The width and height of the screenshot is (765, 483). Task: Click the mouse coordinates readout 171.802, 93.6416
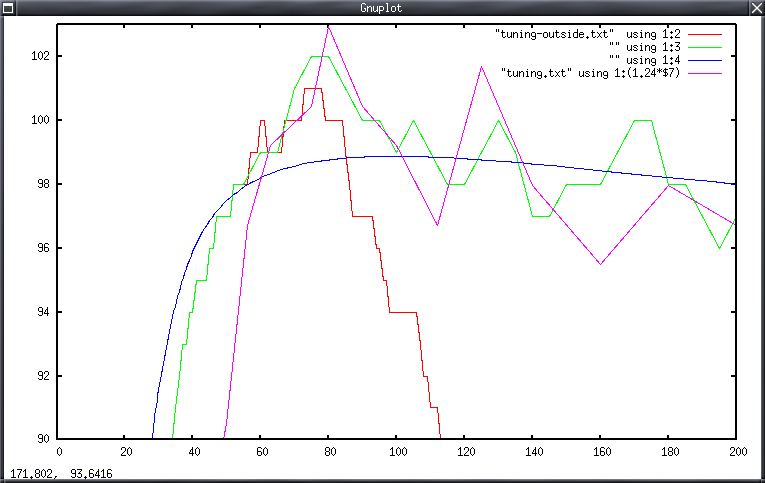61,474
